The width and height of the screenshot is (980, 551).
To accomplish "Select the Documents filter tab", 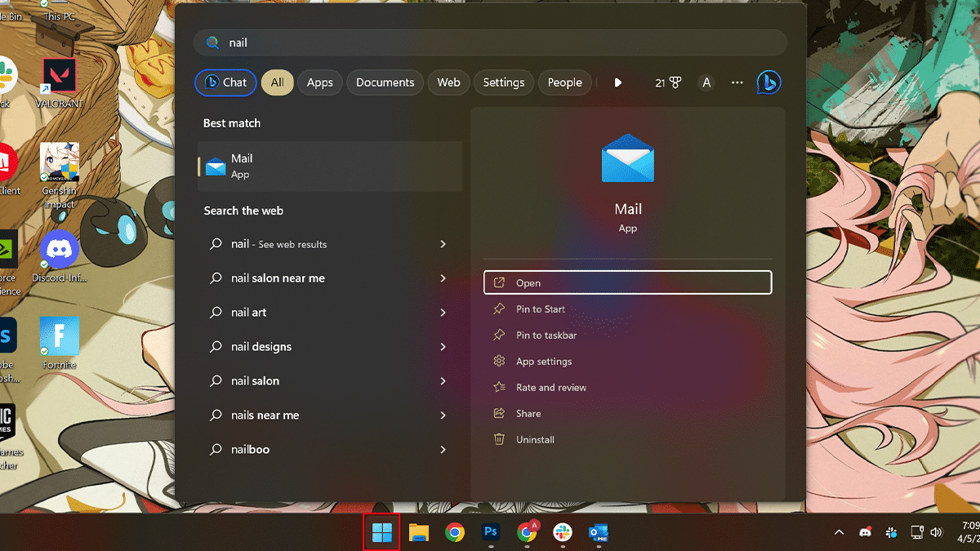I will pyautogui.click(x=385, y=82).
